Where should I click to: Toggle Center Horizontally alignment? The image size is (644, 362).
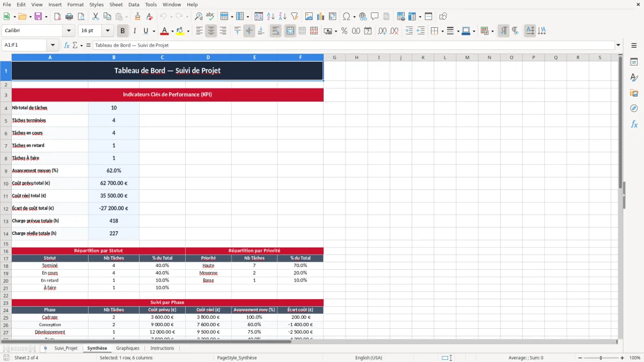coord(211,31)
